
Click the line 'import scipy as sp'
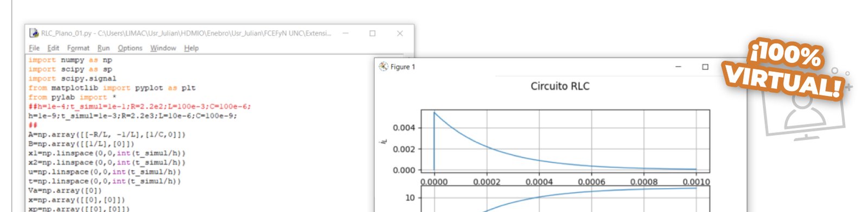(70, 69)
